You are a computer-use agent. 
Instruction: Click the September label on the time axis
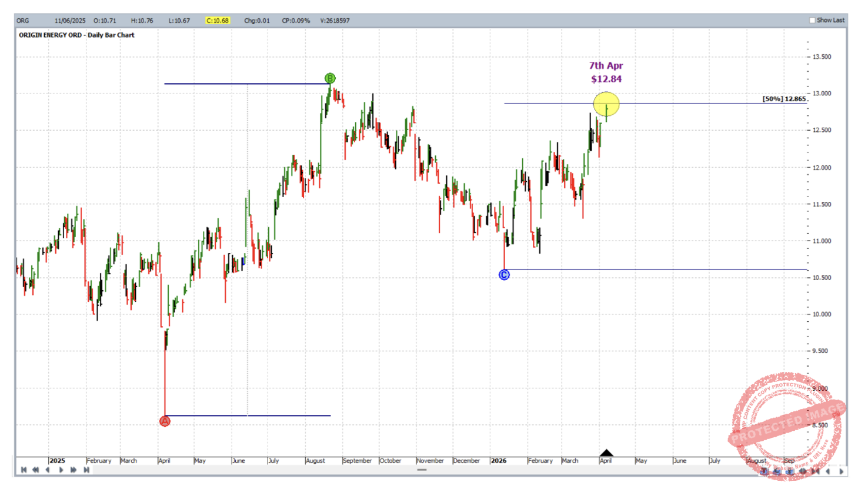[x=358, y=461]
